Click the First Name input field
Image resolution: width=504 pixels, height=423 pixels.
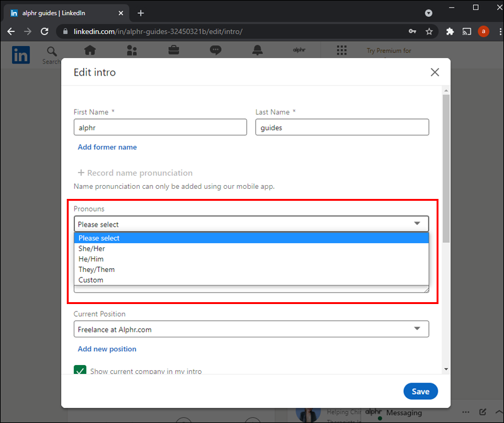coord(160,127)
